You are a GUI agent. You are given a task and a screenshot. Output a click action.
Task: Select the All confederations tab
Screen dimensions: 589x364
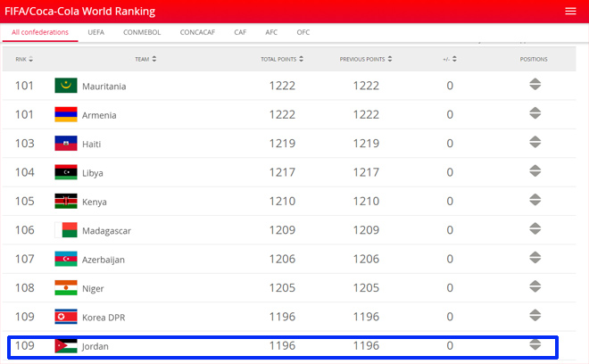(x=40, y=32)
